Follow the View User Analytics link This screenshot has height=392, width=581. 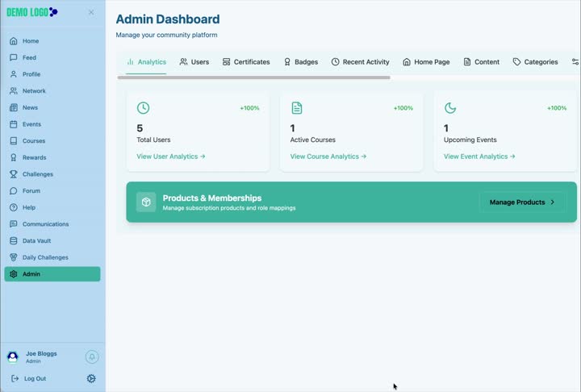[171, 156]
